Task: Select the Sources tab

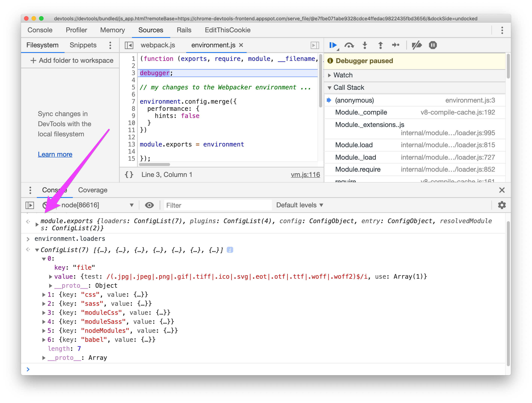Action: pos(151,30)
